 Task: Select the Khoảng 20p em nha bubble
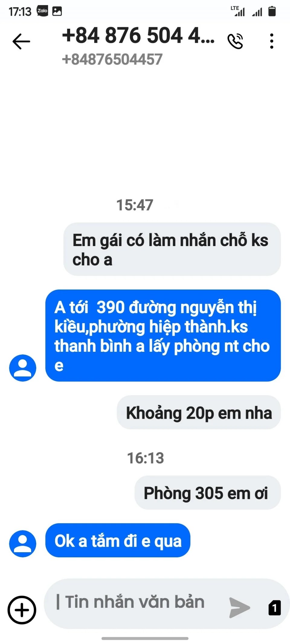pyautogui.click(x=199, y=412)
